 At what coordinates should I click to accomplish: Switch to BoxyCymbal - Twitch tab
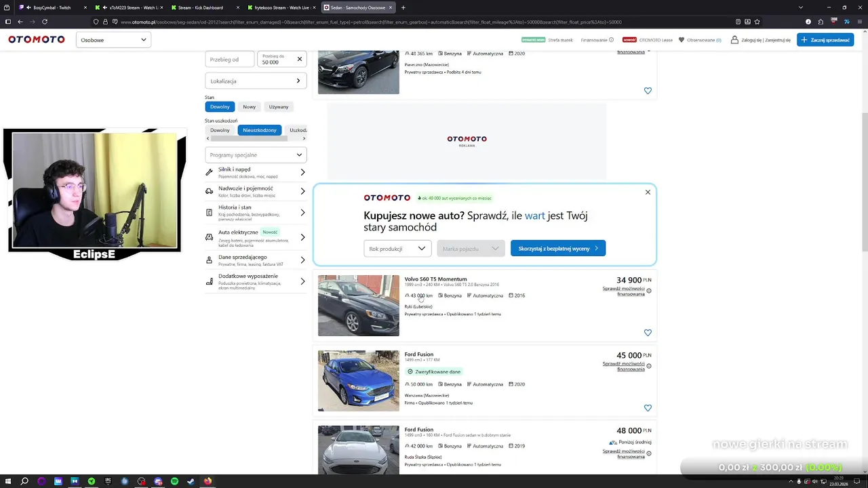(52, 7)
